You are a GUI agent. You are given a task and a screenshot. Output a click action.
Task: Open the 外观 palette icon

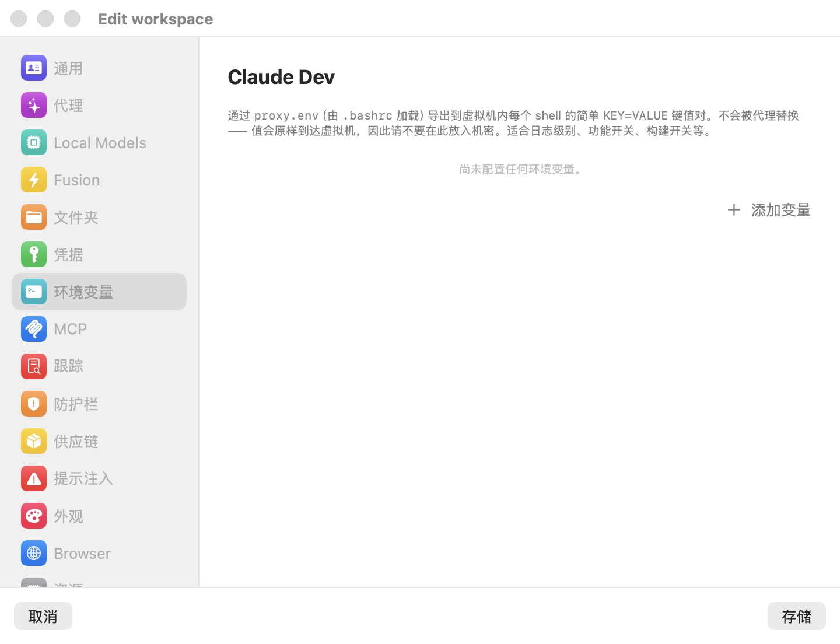[34, 516]
